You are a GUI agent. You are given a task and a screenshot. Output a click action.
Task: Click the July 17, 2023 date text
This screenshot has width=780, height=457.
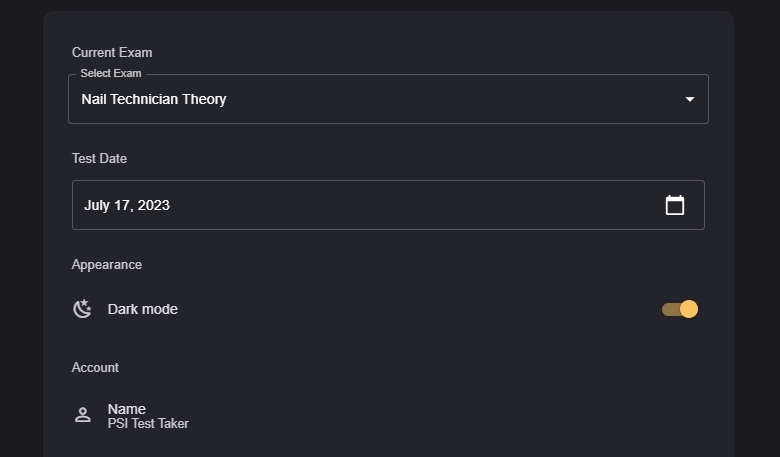pos(127,205)
